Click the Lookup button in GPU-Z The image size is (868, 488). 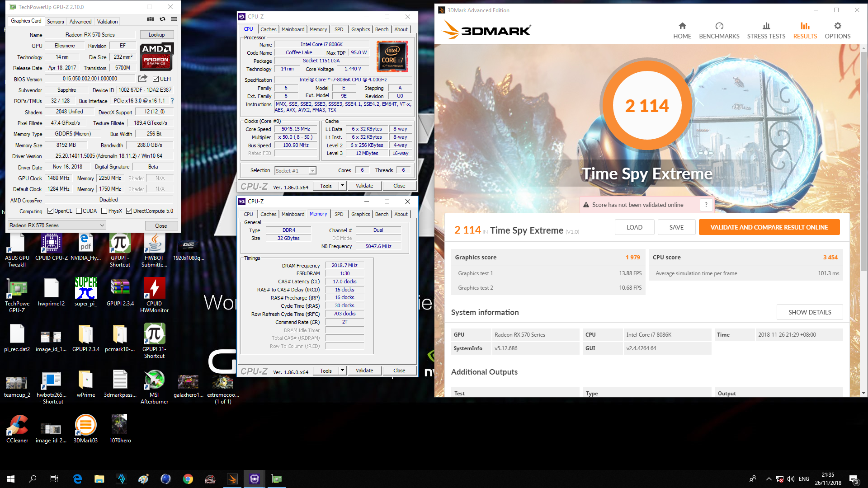156,35
